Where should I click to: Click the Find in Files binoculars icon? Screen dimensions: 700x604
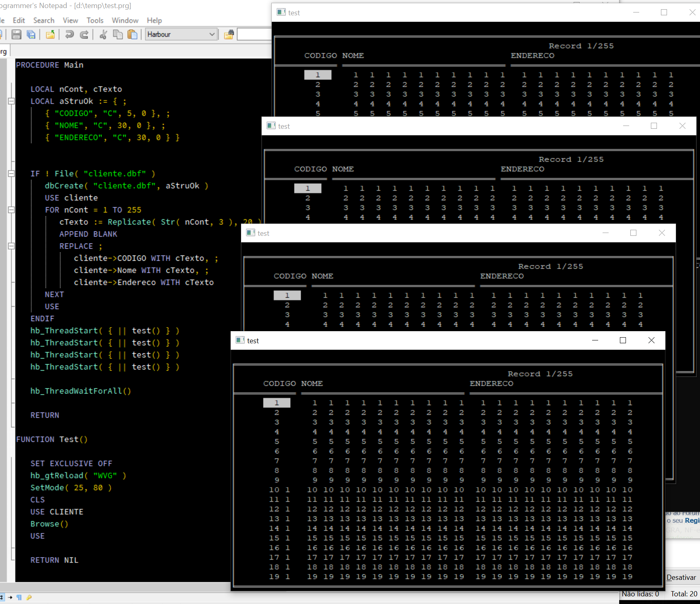229,35
